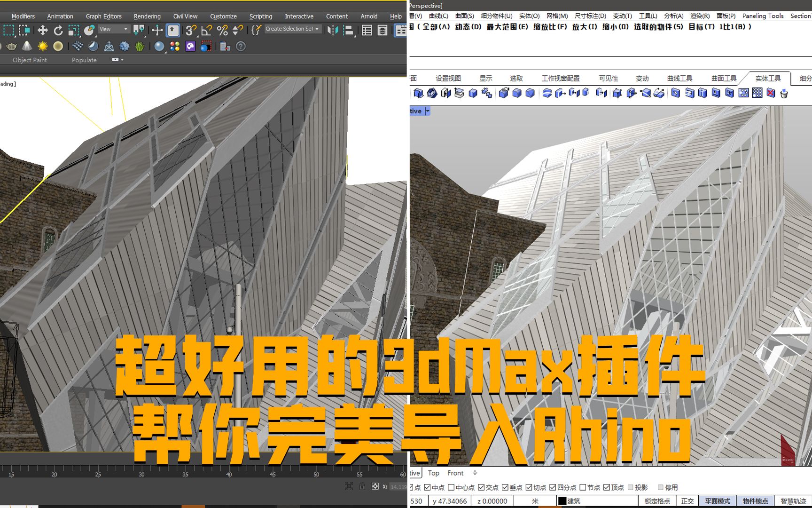Activate the Select and Rotate tool
Viewport: 812px width, 508px height.
point(58,31)
